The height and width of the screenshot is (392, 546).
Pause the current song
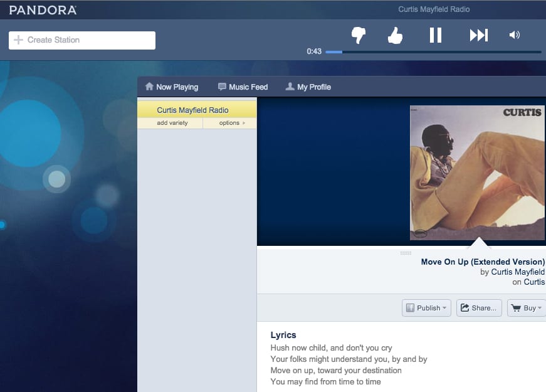(x=435, y=35)
